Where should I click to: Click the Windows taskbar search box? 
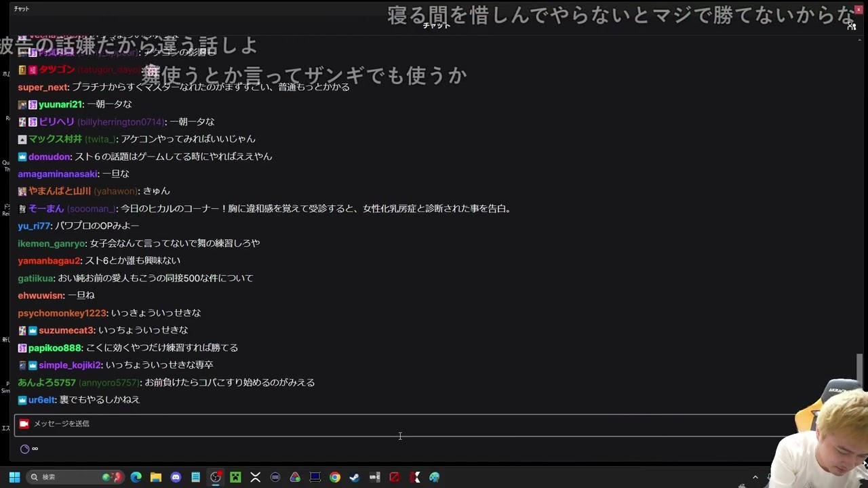coord(75,477)
